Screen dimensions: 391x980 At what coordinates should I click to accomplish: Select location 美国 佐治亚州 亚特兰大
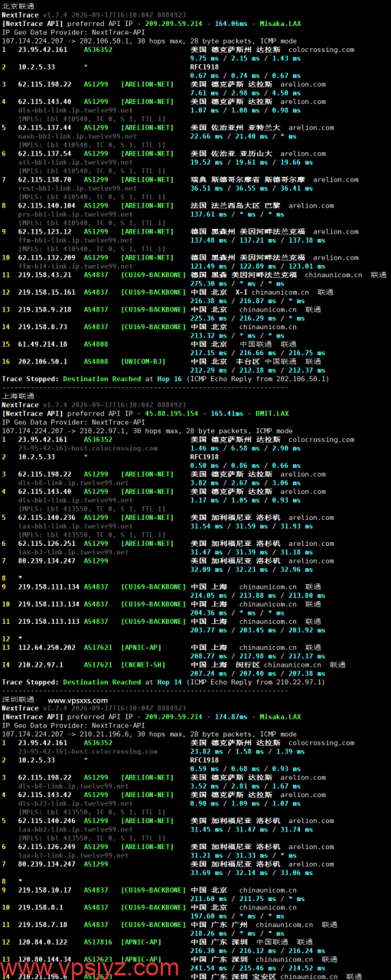[x=235, y=128]
